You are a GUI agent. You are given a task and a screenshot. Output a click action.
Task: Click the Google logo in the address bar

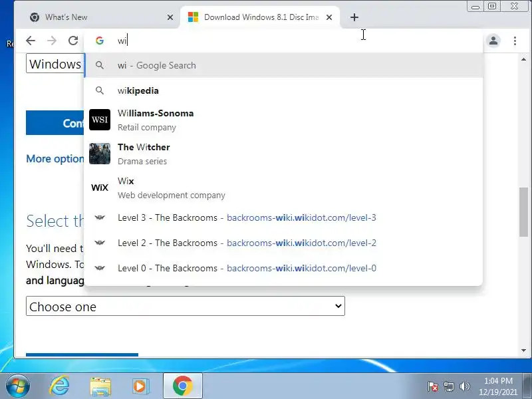99,41
